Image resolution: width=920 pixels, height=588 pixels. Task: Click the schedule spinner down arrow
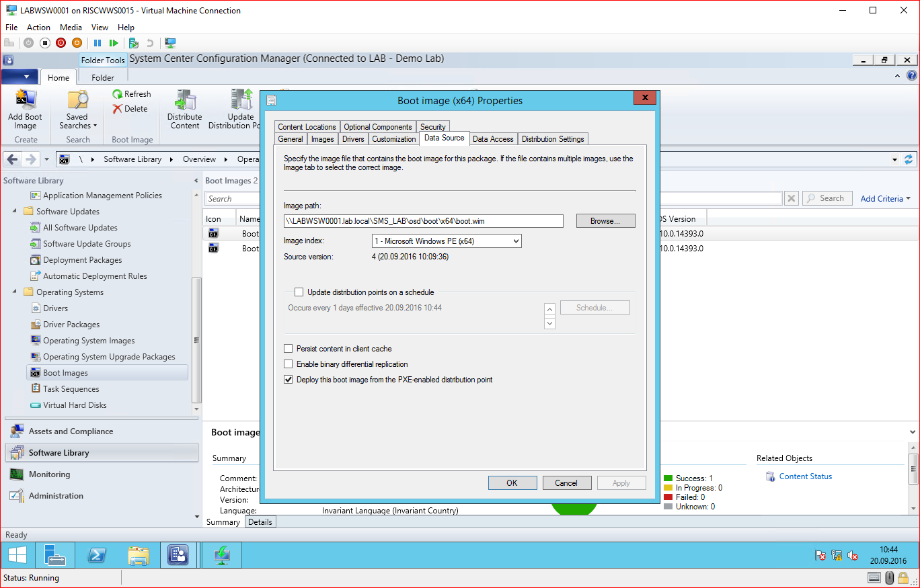click(549, 323)
